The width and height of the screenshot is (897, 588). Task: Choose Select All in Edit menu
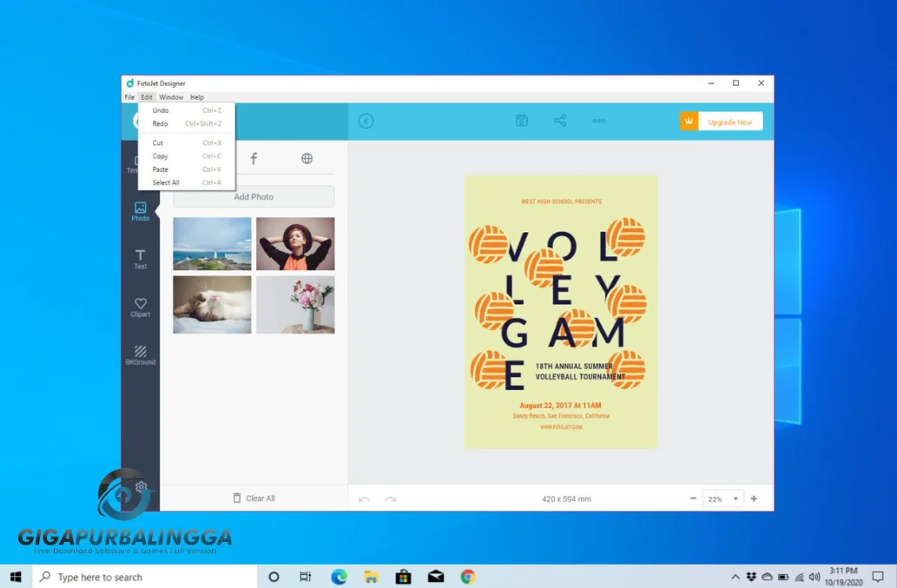(x=166, y=182)
